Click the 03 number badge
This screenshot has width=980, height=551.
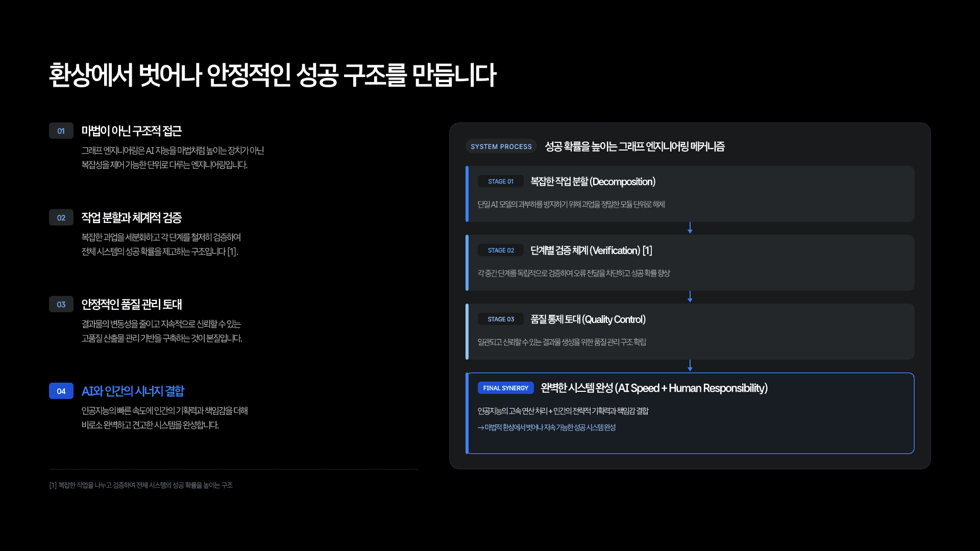[61, 305]
